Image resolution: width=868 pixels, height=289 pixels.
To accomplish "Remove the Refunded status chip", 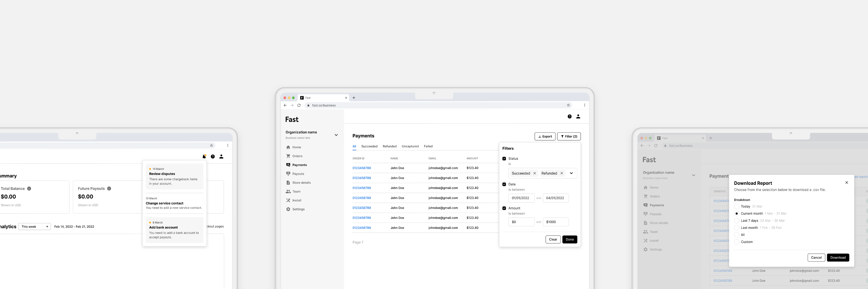I will pyautogui.click(x=562, y=173).
